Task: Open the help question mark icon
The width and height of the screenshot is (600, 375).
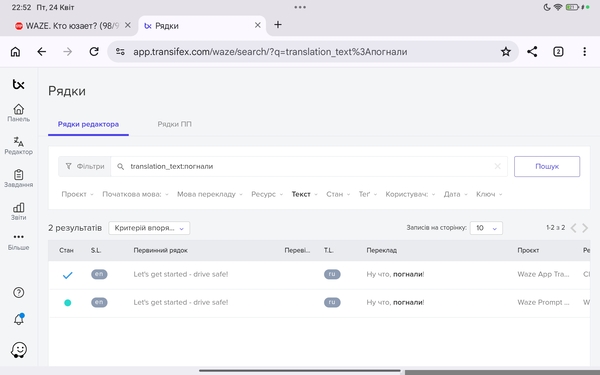Action: point(18,293)
